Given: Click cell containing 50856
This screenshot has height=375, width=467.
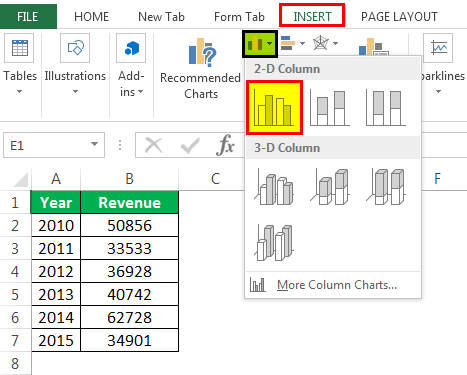Looking at the screenshot, I should pos(130,225).
